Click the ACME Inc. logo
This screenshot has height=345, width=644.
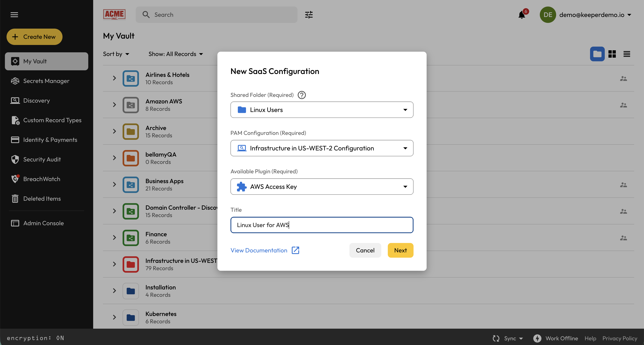pyautogui.click(x=114, y=15)
